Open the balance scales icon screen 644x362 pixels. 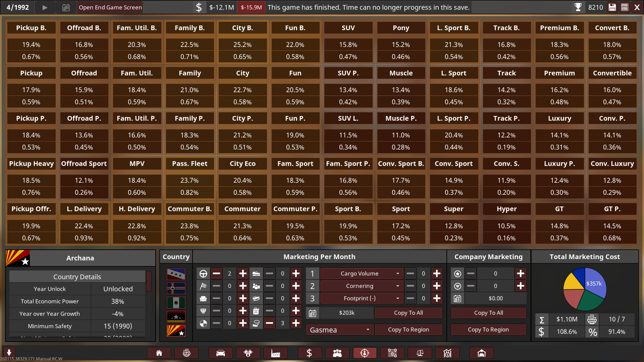(x=420, y=353)
